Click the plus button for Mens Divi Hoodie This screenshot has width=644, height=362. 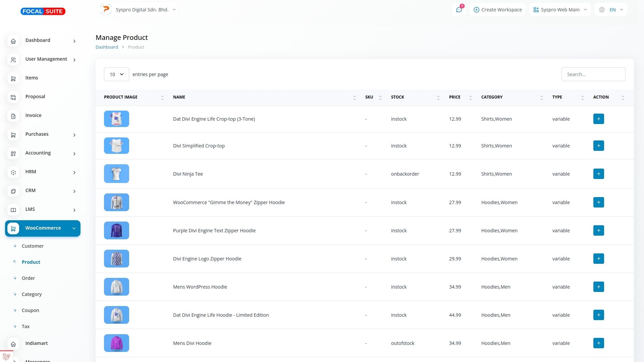click(x=598, y=343)
